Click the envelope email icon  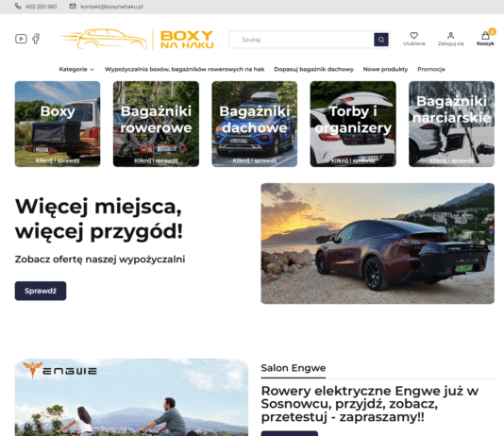tap(73, 6)
